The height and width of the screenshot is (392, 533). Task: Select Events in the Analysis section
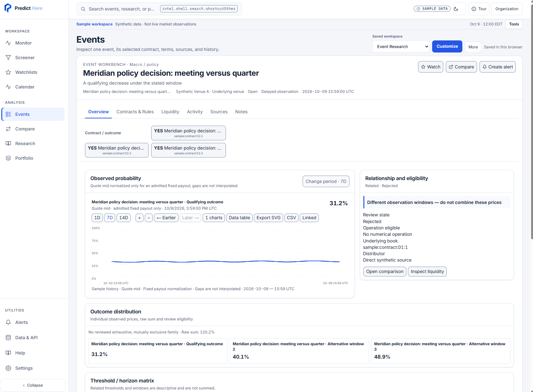pyautogui.click(x=33, y=114)
